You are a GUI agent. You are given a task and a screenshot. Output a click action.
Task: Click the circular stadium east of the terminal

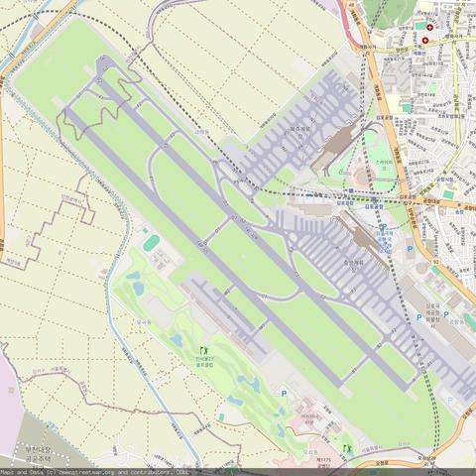363,177
